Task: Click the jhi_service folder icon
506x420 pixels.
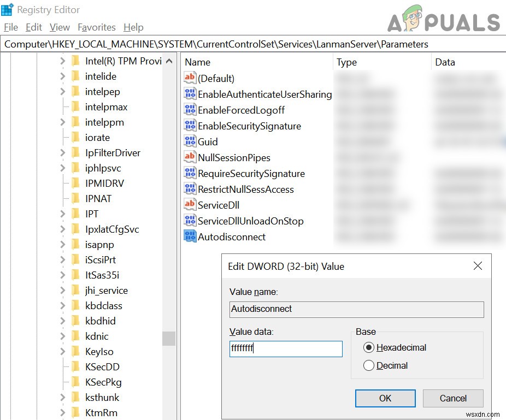Action: point(75,291)
